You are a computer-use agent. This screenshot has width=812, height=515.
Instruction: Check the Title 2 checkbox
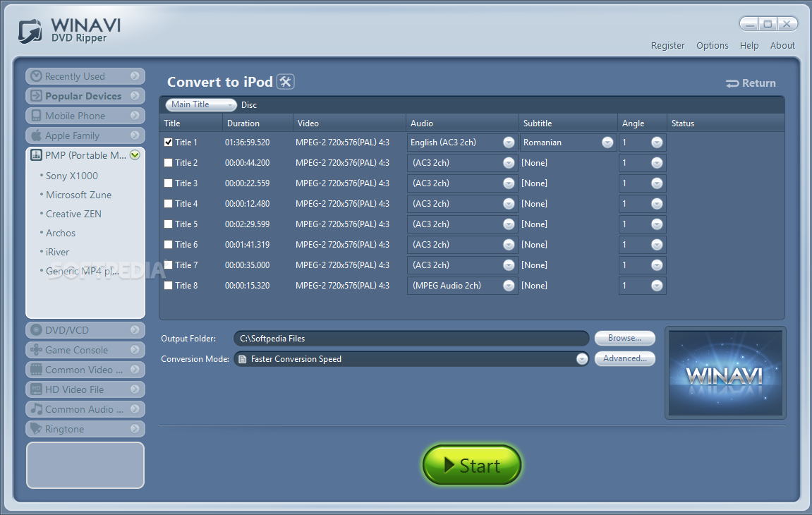(x=169, y=163)
